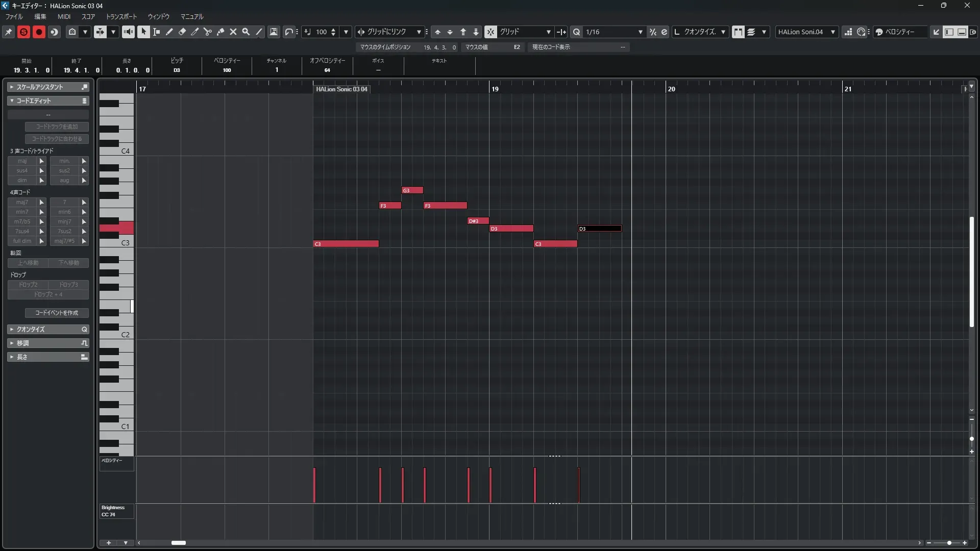Open the トランスポート menu
The height and width of the screenshot is (551, 980).
tap(121, 16)
